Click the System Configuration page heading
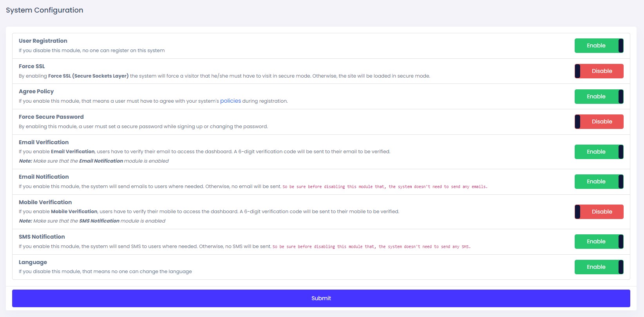Screen dimensions: 644x317 point(44,10)
